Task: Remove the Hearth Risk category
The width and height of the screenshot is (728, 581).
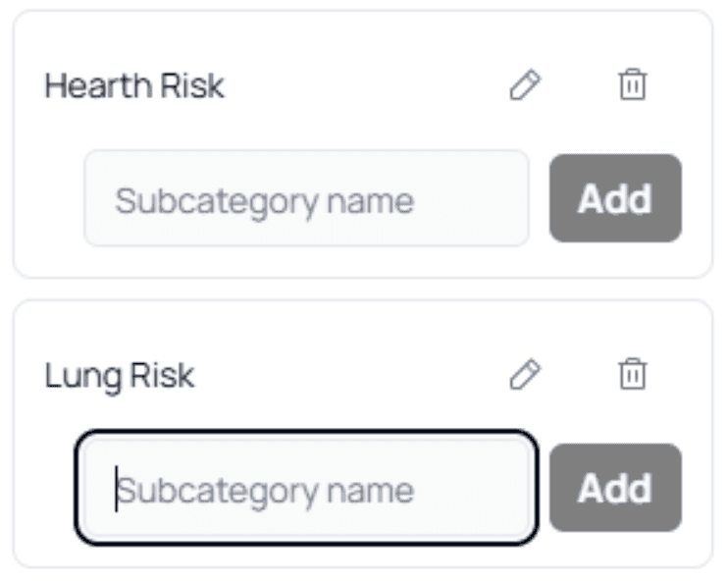Action: tap(633, 86)
